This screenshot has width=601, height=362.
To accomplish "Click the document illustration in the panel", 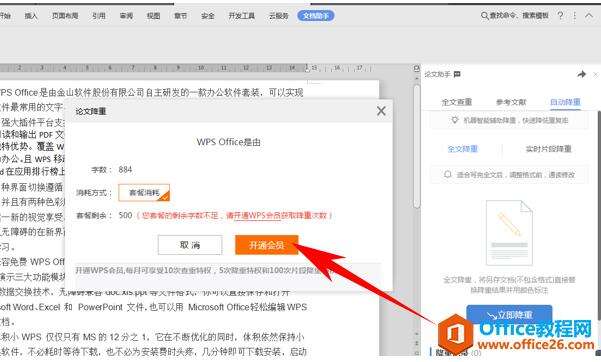I will [509, 233].
